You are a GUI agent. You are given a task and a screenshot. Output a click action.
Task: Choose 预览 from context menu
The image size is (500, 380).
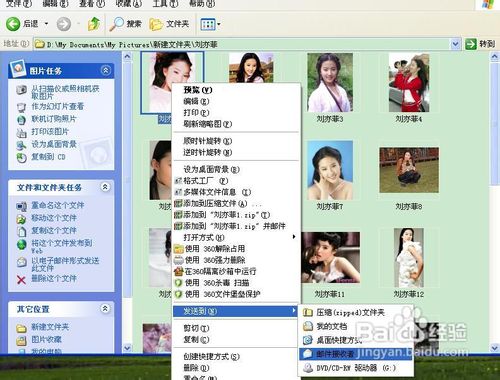(x=236, y=90)
